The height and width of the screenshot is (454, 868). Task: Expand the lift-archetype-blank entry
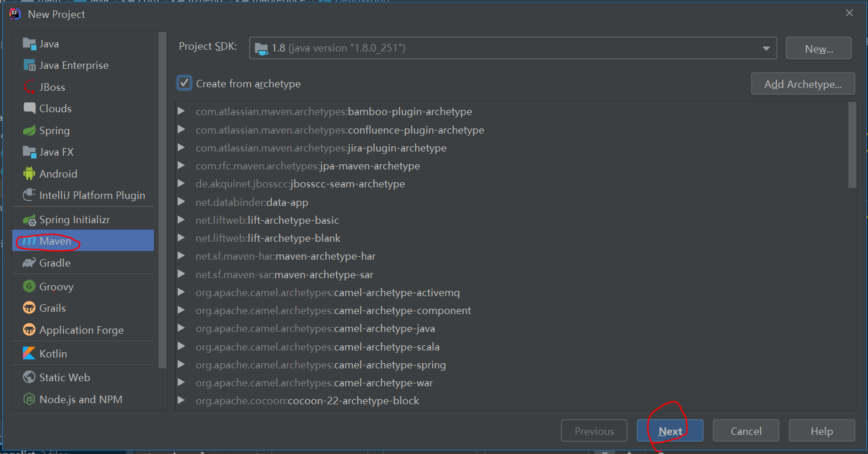tap(181, 238)
